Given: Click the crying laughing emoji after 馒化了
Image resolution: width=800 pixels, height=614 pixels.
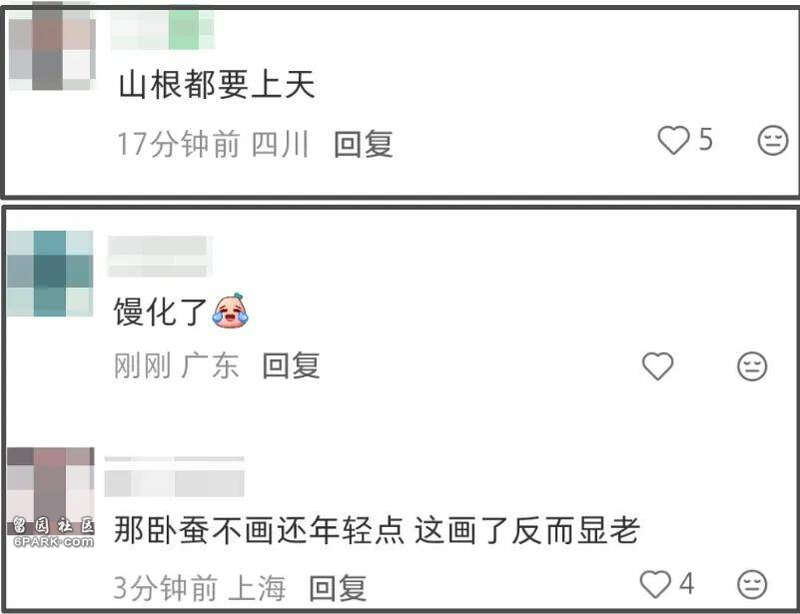Looking at the screenshot, I should tap(231, 310).
